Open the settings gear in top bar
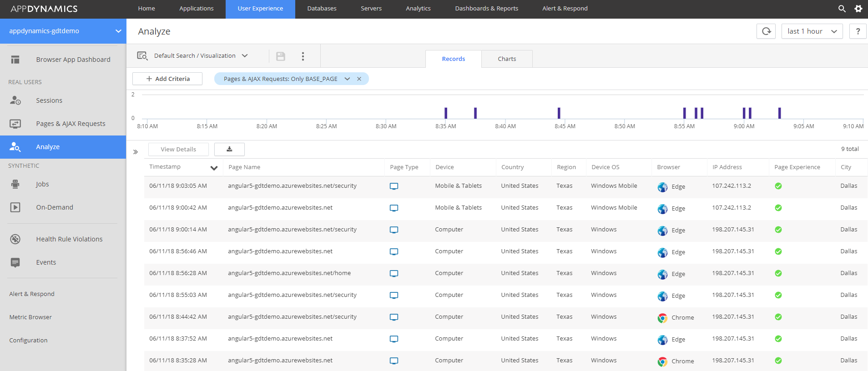Image resolution: width=868 pixels, height=371 pixels. (x=858, y=9)
